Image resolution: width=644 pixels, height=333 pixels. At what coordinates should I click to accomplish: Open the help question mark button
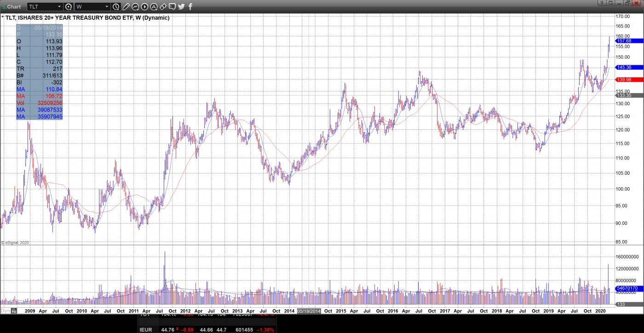[x=602, y=3]
